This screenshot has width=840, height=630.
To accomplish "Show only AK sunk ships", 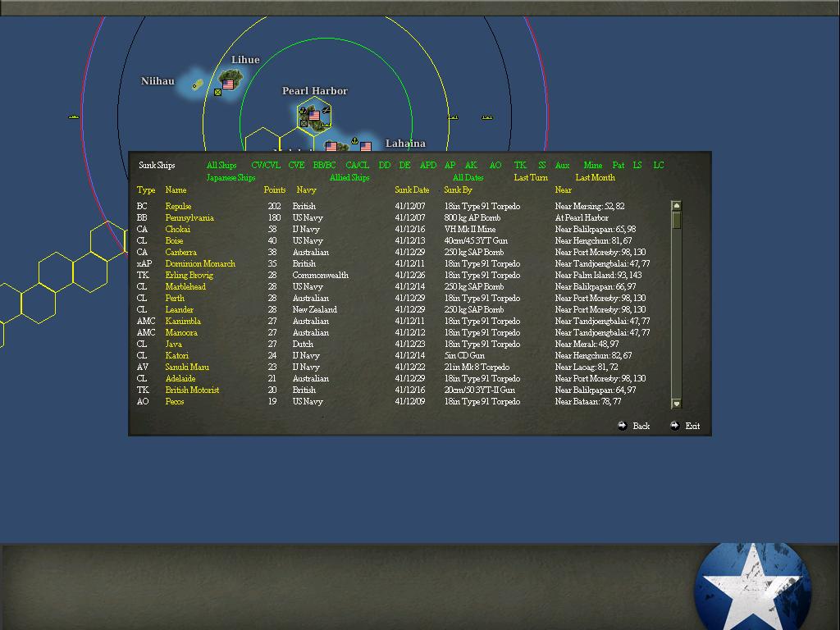I will pos(471,165).
